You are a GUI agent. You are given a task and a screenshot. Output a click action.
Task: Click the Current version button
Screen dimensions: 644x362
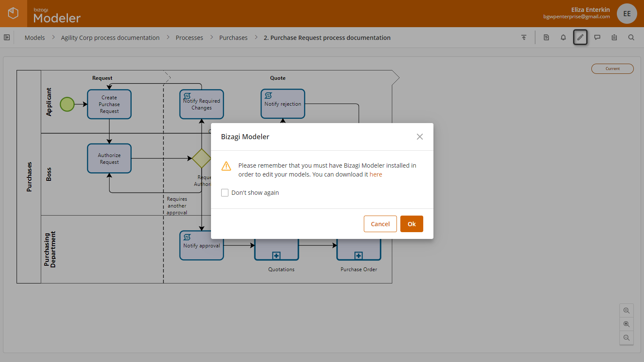(x=613, y=69)
